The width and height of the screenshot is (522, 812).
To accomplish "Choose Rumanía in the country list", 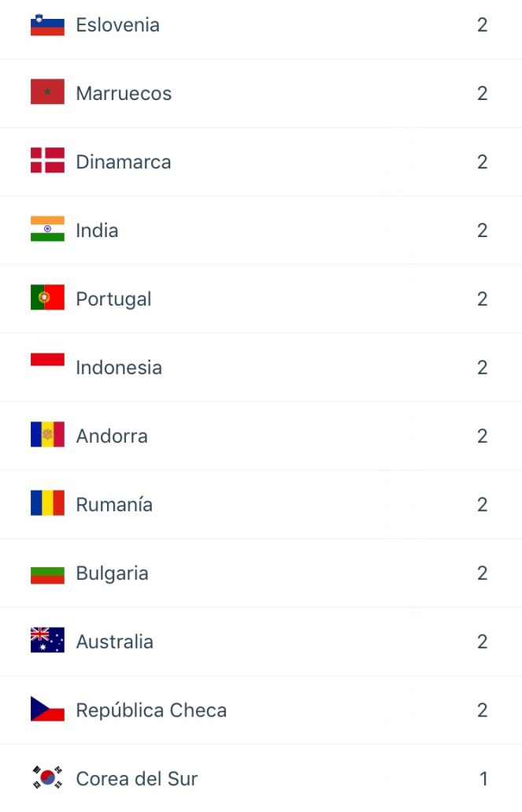I will point(114,504).
